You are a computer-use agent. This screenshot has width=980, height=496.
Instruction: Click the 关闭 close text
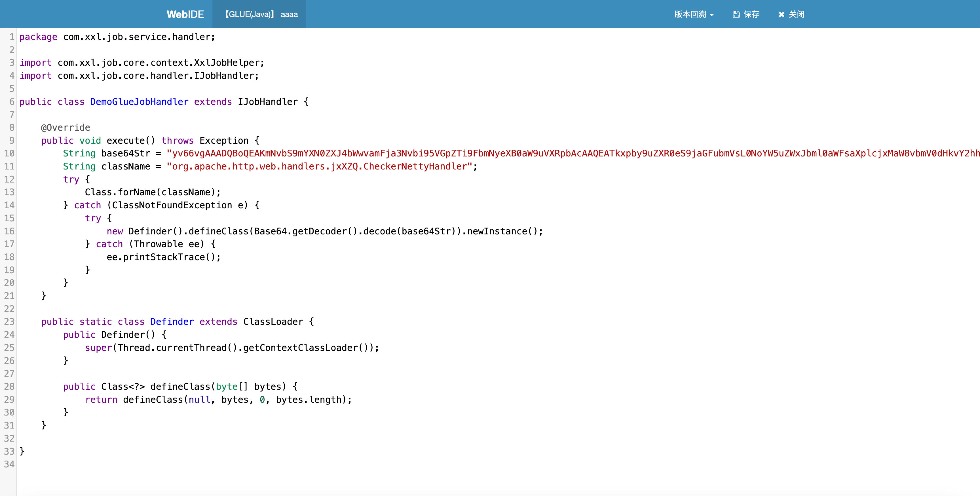pos(796,14)
